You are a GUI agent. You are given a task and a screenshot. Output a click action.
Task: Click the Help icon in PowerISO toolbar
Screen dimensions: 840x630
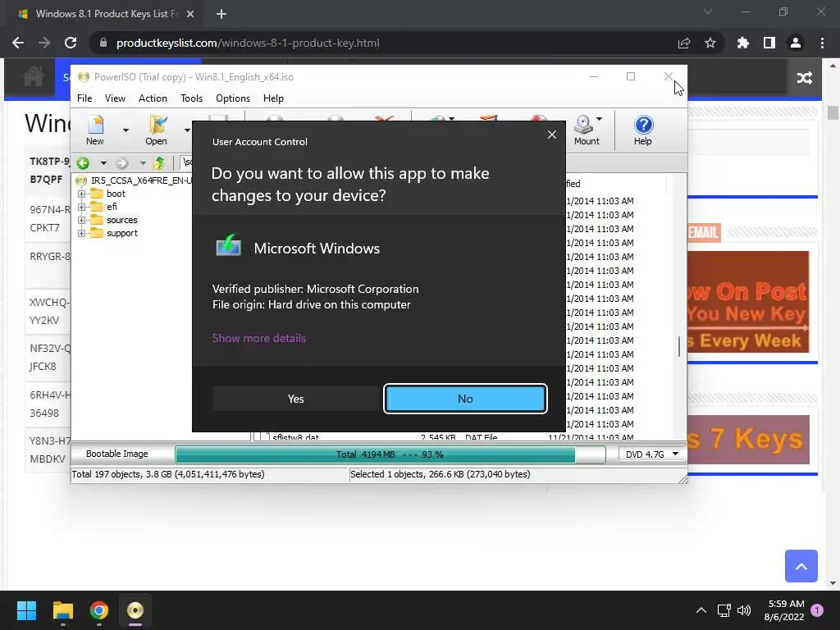coord(643,130)
